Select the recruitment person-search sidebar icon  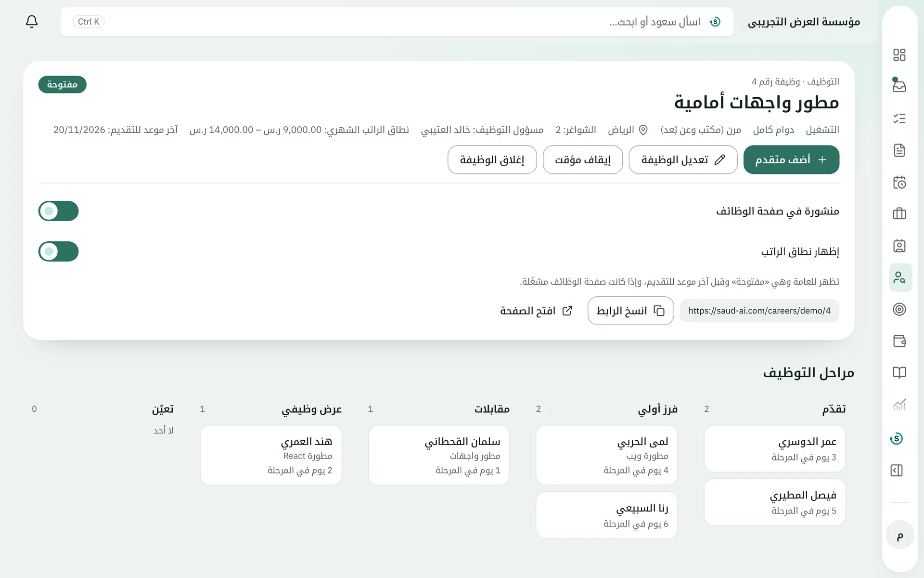coord(900,277)
